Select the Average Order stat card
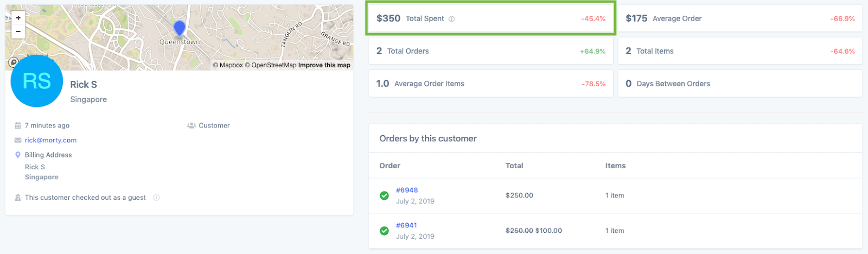Viewport: 868px width, 254px height. pyautogui.click(x=740, y=18)
